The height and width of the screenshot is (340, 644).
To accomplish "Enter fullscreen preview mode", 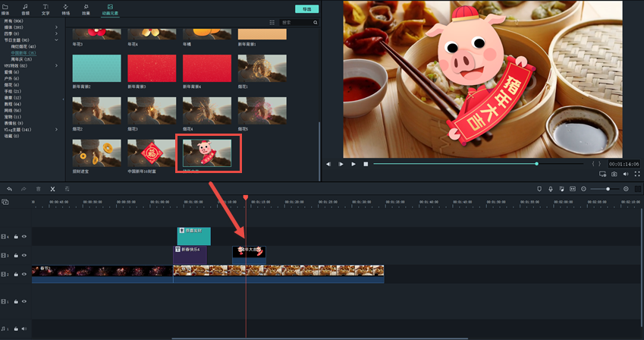I will [637, 174].
